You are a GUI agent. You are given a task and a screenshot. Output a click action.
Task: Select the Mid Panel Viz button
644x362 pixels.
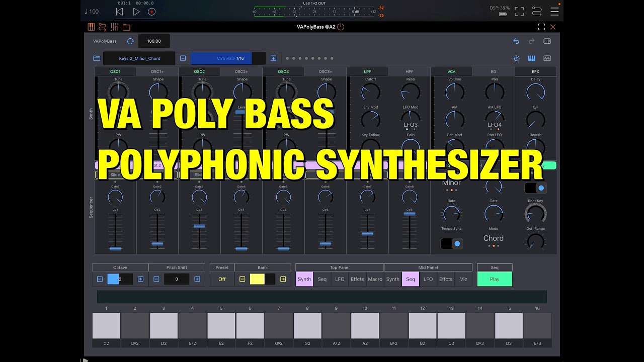click(463, 279)
